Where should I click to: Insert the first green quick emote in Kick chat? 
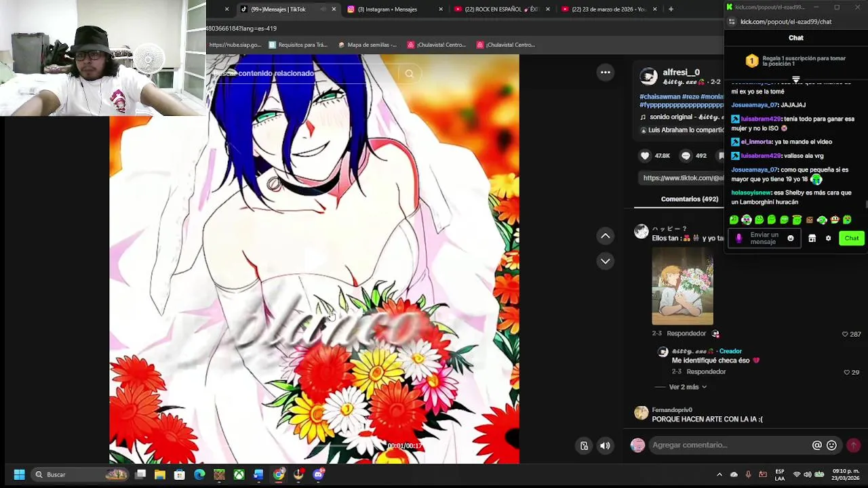734,220
